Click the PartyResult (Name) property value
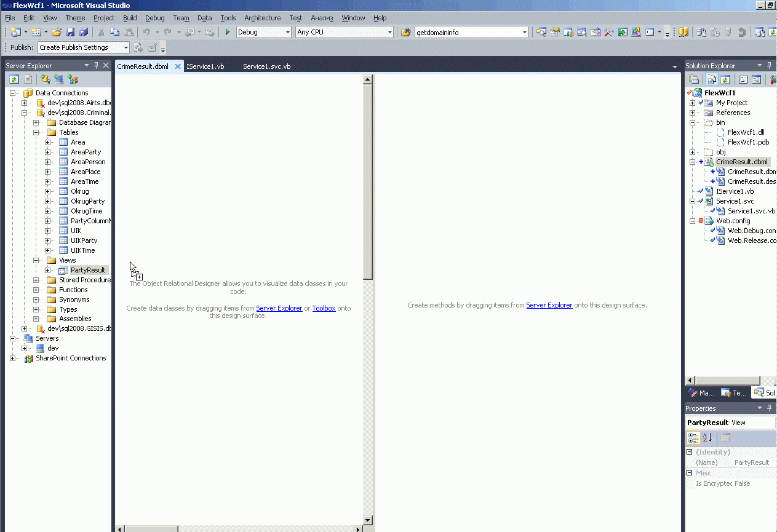 click(752, 463)
